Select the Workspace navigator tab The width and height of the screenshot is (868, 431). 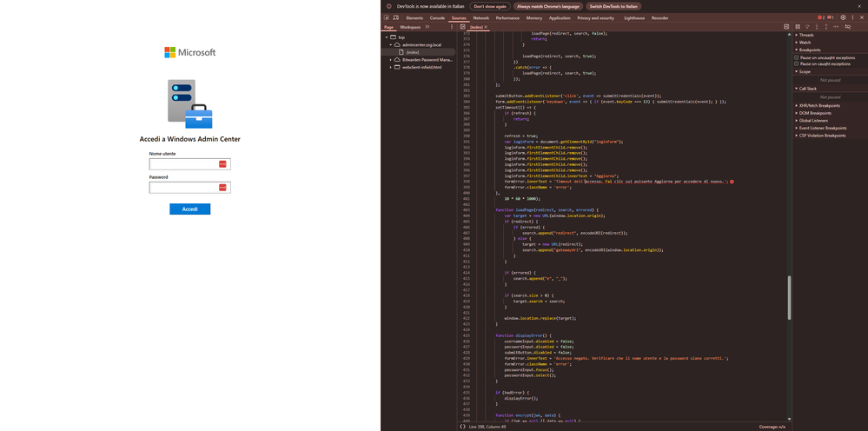pyautogui.click(x=410, y=27)
